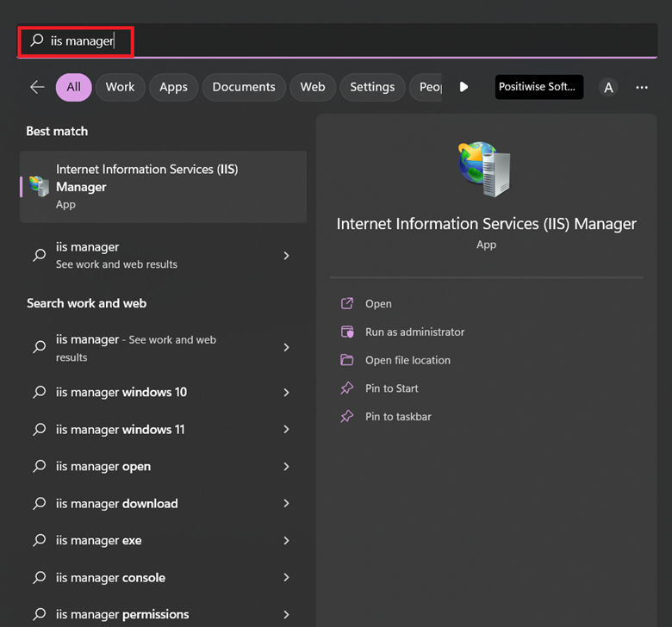Click the Pin to Start pin icon
This screenshot has width=672, height=627.
point(346,388)
